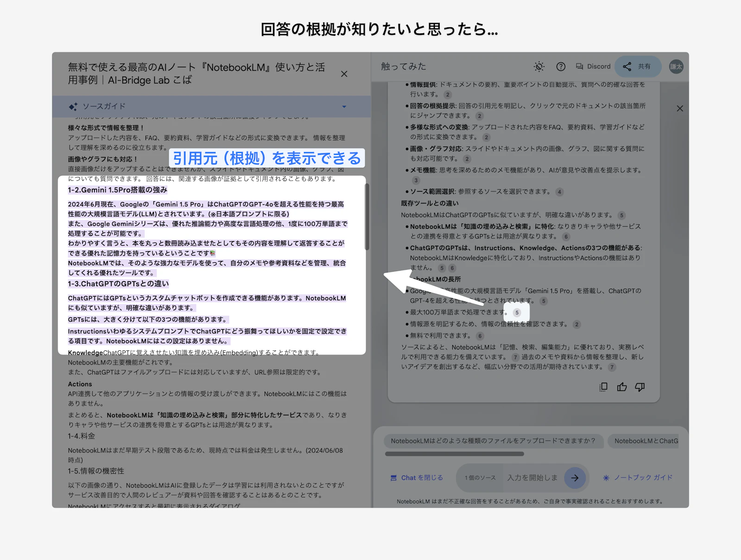Open citation 5 after GPT-4を超える性能 line

pos(544,301)
